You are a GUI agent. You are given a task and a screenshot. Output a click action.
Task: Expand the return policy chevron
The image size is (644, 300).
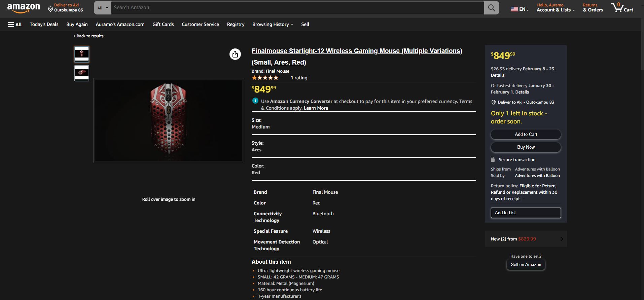(524, 199)
